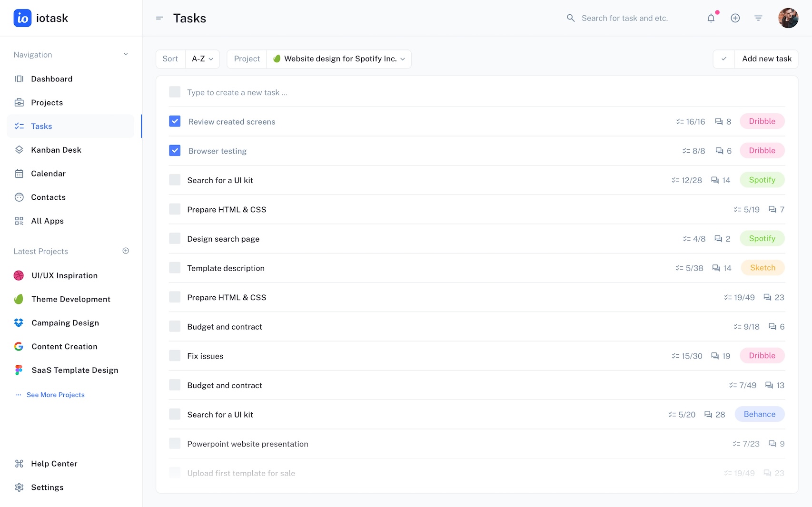Screen dimensions: 812x507
Task: Open the filter lines icon in header
Action: 758,18
